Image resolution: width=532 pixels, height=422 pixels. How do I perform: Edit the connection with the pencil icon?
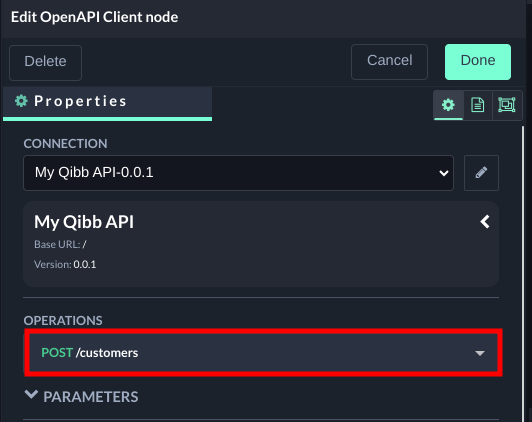tap(481, 173)
